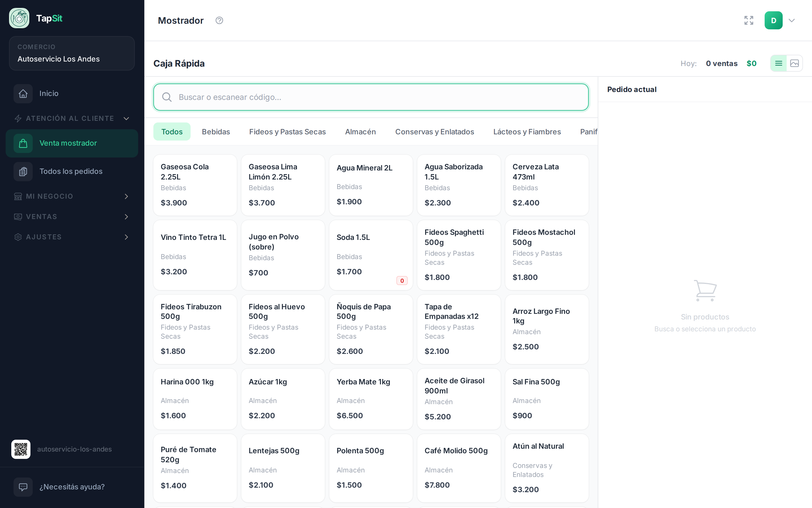
Task: Click the Ventas section icon
Action: tap(18, 217)
